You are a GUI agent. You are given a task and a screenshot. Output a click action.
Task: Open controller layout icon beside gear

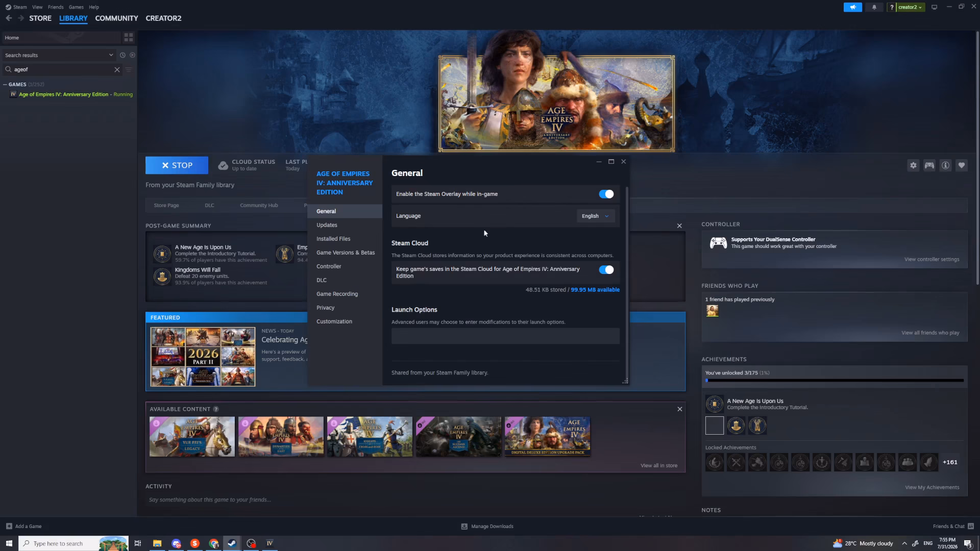coord(929,165)
